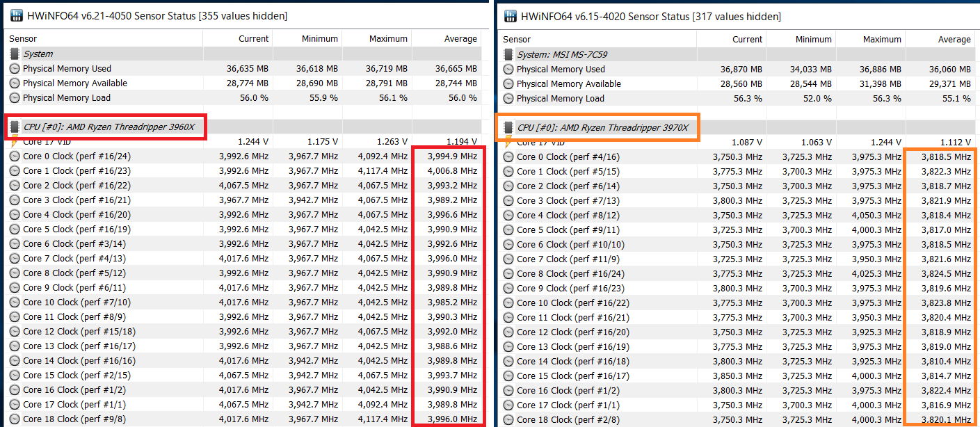Click the chip icon beside System in the left window
This screenshot has width=980, height=427.
15,54
